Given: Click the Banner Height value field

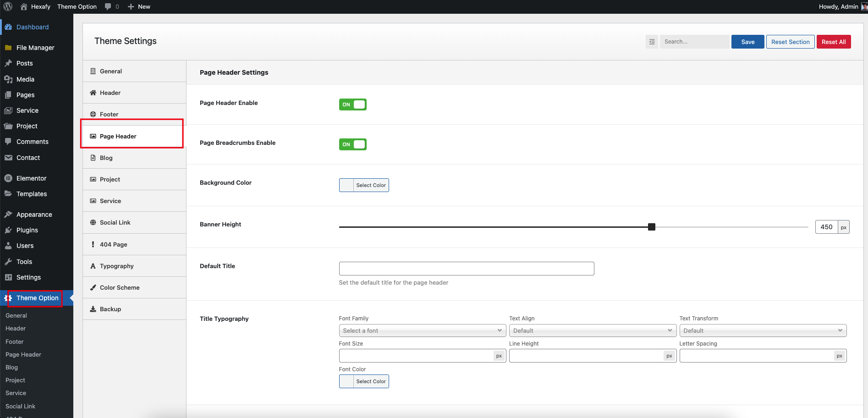Looking at the screenshot, I should pos(826,227).
